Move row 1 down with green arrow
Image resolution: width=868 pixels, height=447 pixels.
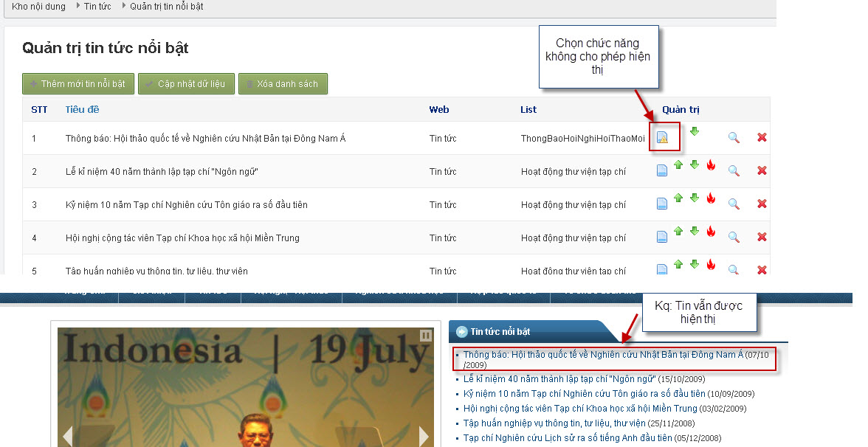click(694, 132)
